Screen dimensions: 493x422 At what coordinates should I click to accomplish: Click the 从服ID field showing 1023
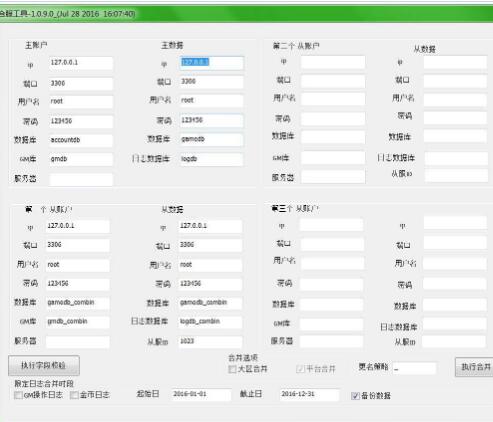pos(210,342)
